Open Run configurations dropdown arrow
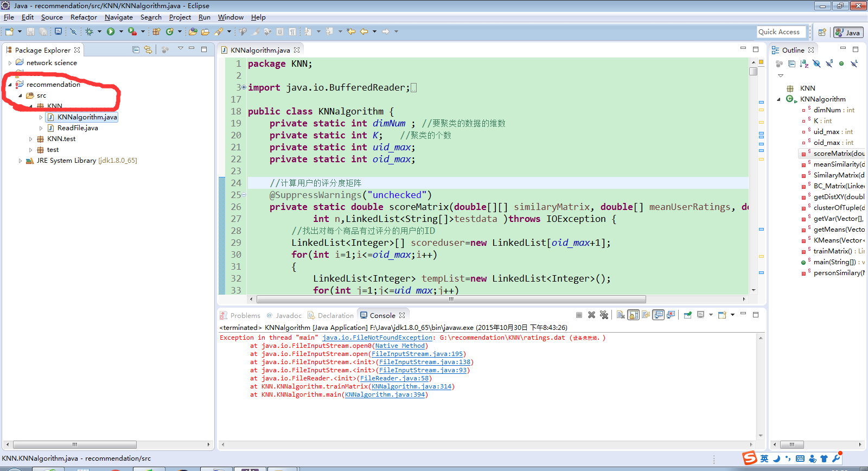 (x=121, y=32)
